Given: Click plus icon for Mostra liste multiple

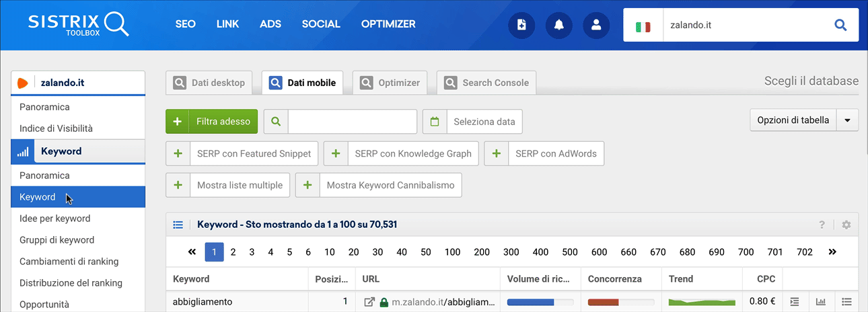Looking at the screenshot, I should (x=178, y=185).
